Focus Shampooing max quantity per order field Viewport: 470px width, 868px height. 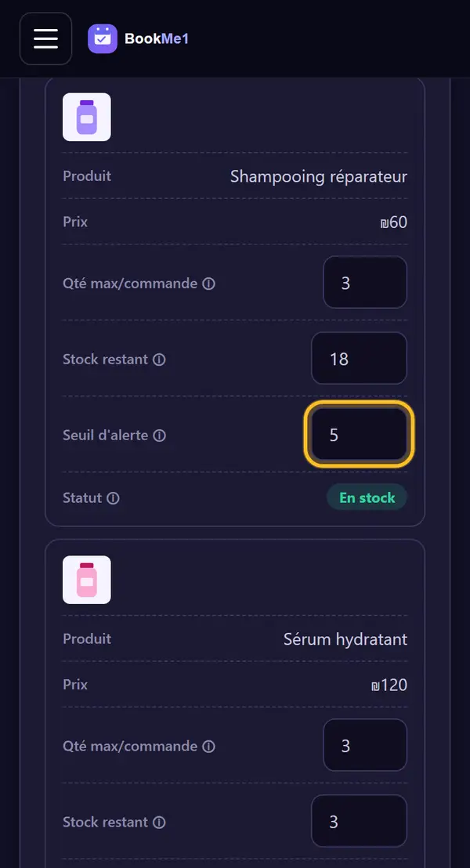[365, 282]
